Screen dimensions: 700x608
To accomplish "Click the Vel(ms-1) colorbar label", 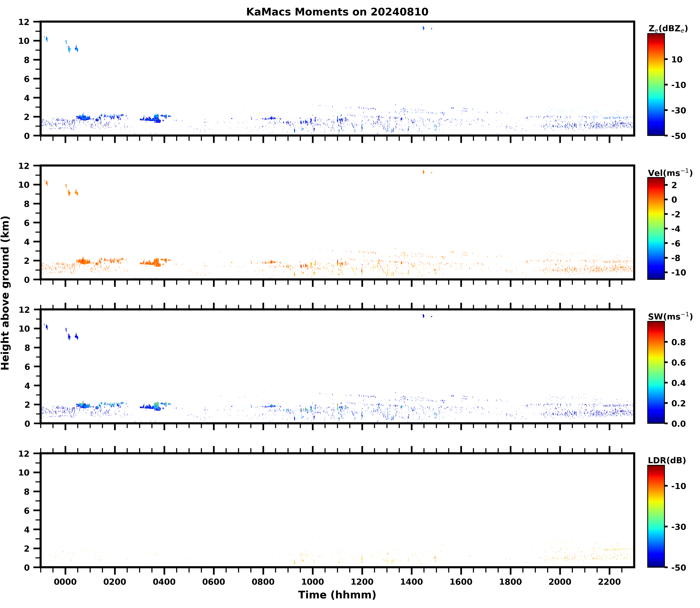I will 670,173.
